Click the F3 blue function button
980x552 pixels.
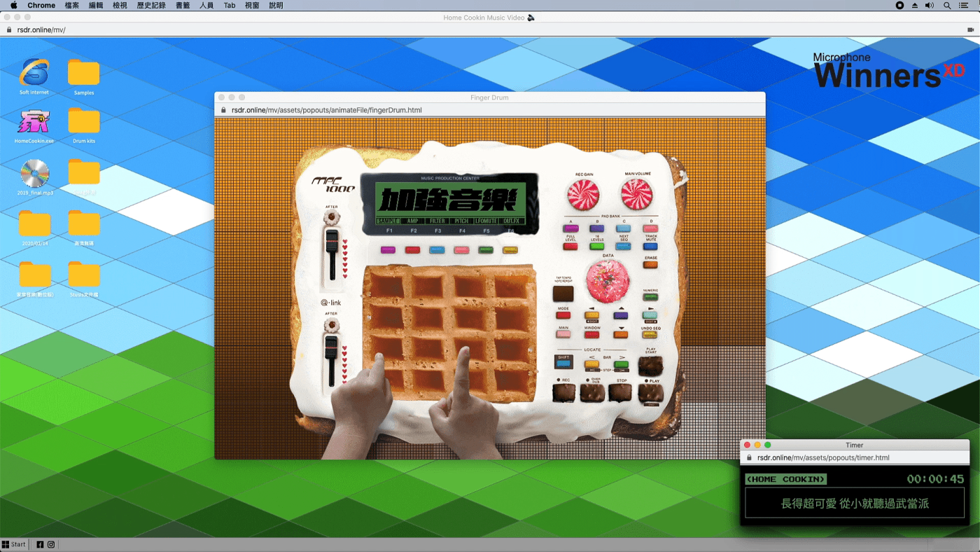point(437,250)
